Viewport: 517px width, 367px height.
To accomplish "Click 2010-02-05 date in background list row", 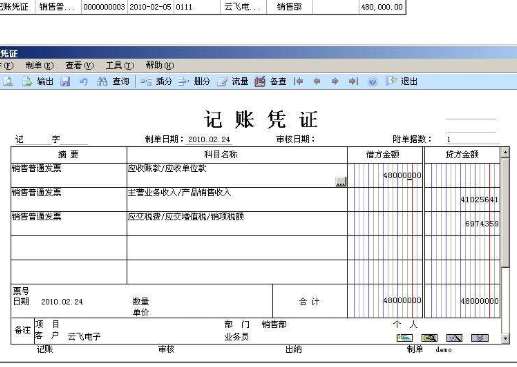I will point(150,7).
